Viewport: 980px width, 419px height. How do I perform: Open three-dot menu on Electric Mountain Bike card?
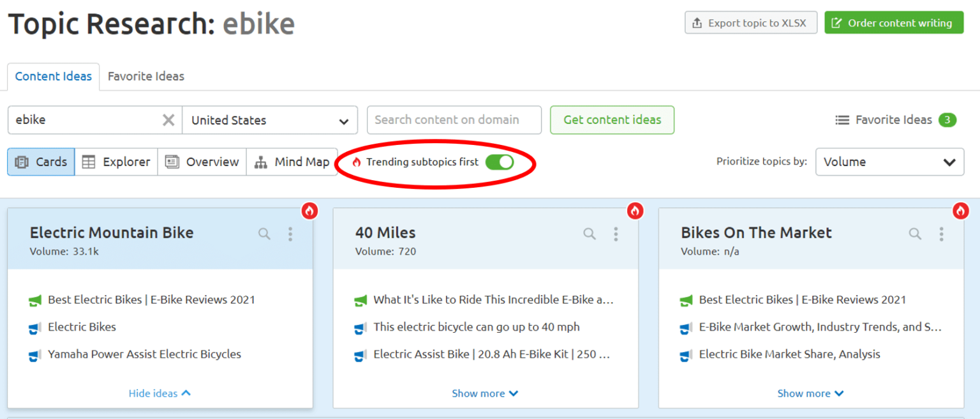click(290, 234)
